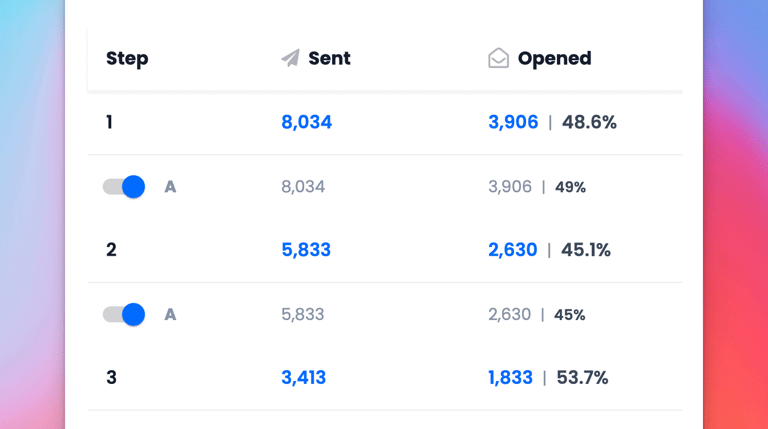This screenshot has height=429, width=768.
Task: Click the open envelope Opened icon
Action: coord(498,58)
